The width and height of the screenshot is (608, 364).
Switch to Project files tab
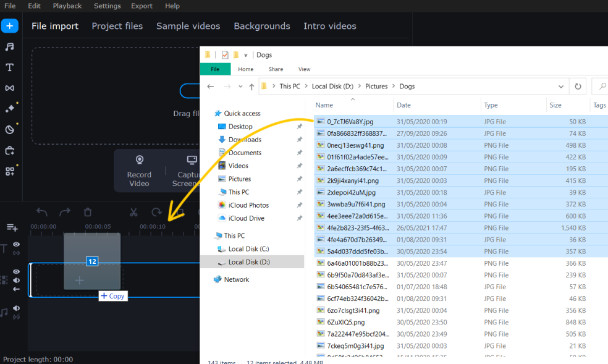(x=117, y=26)
